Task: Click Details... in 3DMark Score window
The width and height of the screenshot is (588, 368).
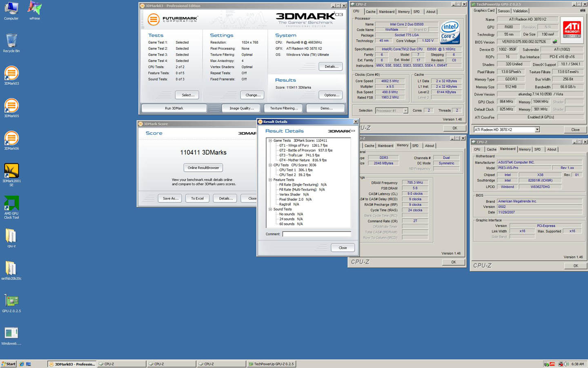Action: [x=225, y=198]
